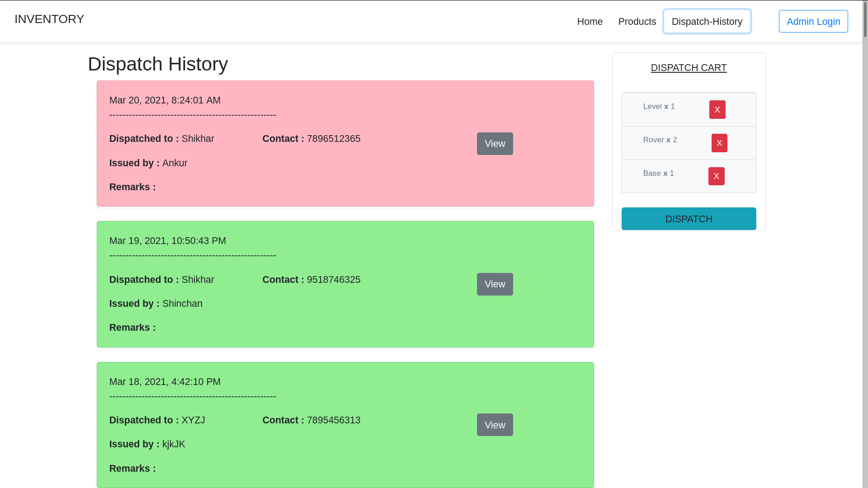The image size is (868, 488).
Task: Select contact number 7896512365
Action: pyautogui.click(x=334, y=139)
